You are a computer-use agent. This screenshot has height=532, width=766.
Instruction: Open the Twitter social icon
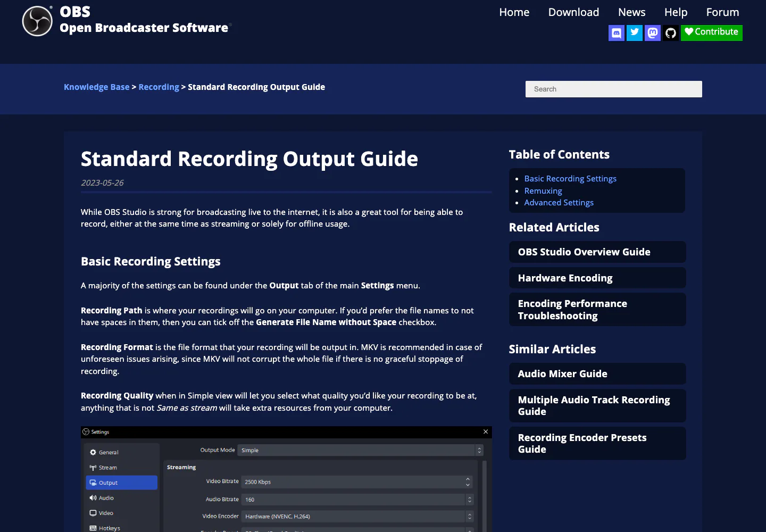click(635, 33)
